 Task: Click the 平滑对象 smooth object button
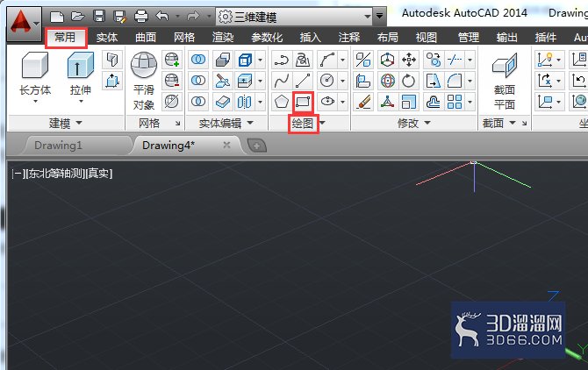pos(144,81)
